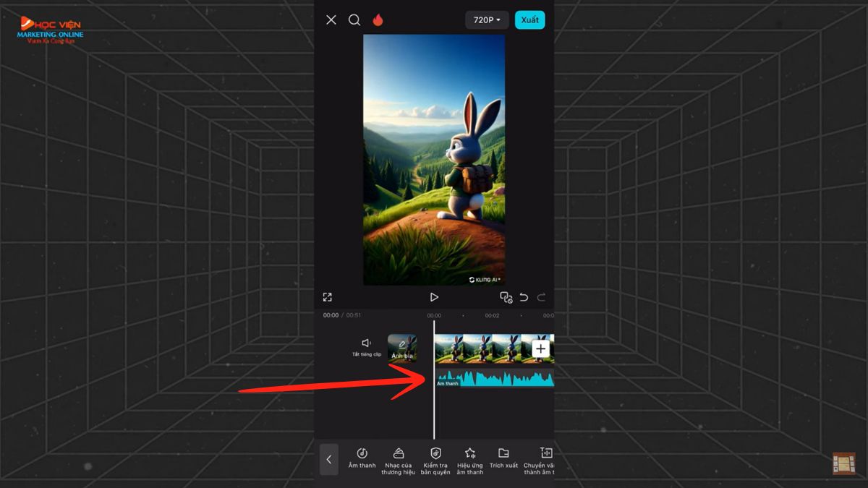Close the project with the X icon
Viewport: 868px width, 488px height.
coord(331,20)
